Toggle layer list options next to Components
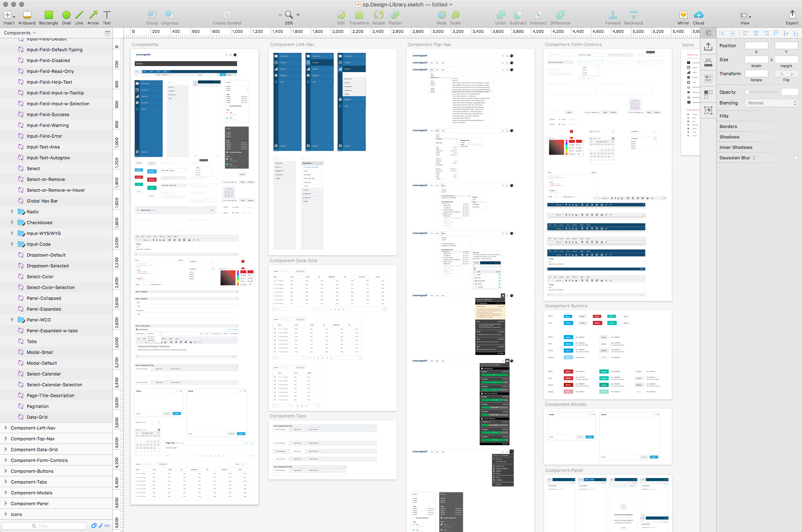This screenshot has height=532, width=802. (107, 33)
